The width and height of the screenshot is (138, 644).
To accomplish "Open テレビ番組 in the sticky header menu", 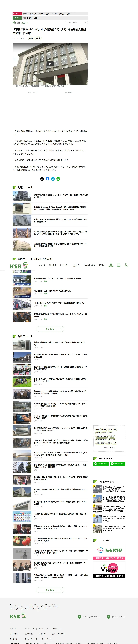I will tap(52, 265).
